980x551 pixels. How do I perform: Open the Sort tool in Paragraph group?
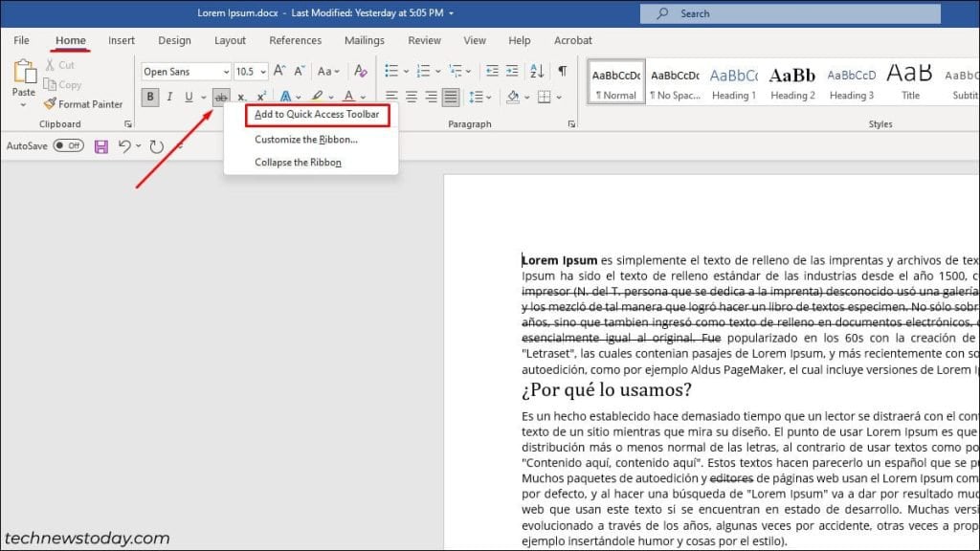539,71
